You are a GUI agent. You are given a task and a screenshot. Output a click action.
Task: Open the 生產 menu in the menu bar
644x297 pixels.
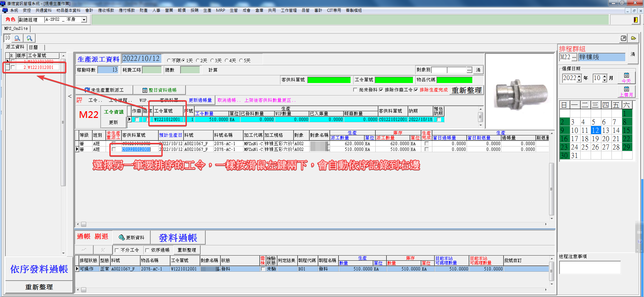pyautogui.click(x=207, y=10)
